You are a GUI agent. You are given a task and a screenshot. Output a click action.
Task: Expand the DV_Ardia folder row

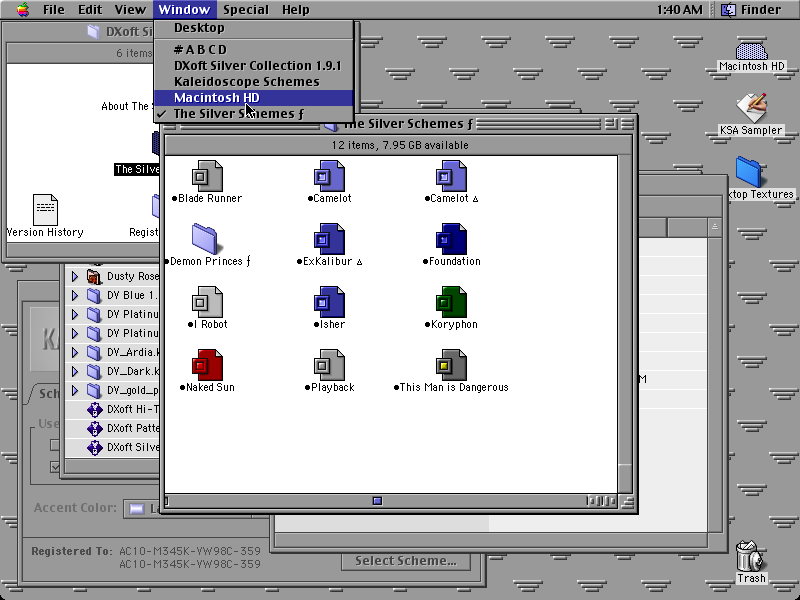pyautogui.click(x=74, y=353)
